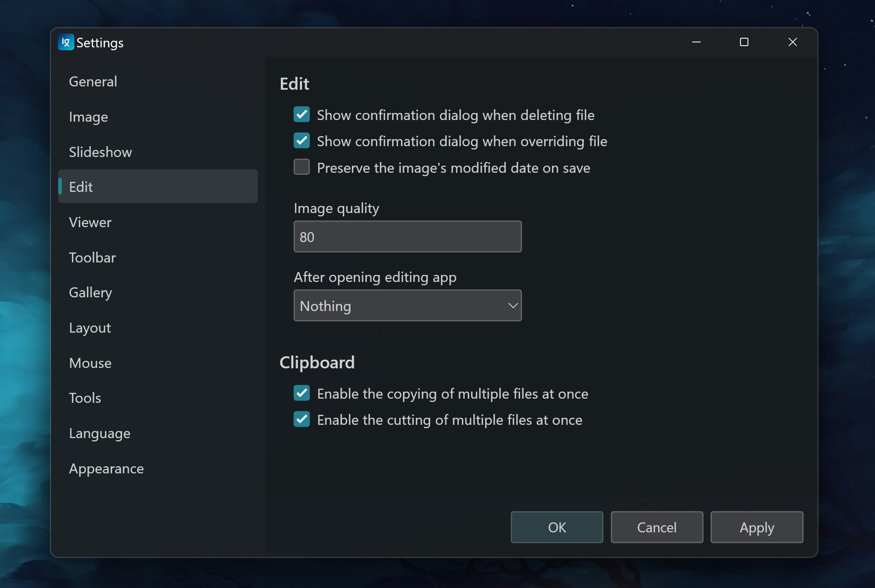
Task: Toggle copying of multiple files at once
Action: click(301, 393)
